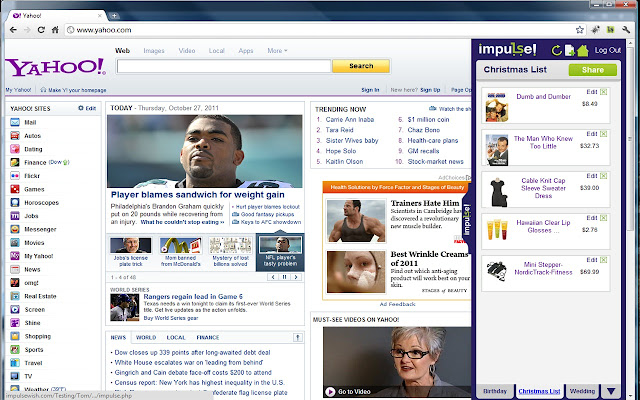Viewport: 640px width, 400px height.
Task: Share the Christmas List
Action: (593, 70)
